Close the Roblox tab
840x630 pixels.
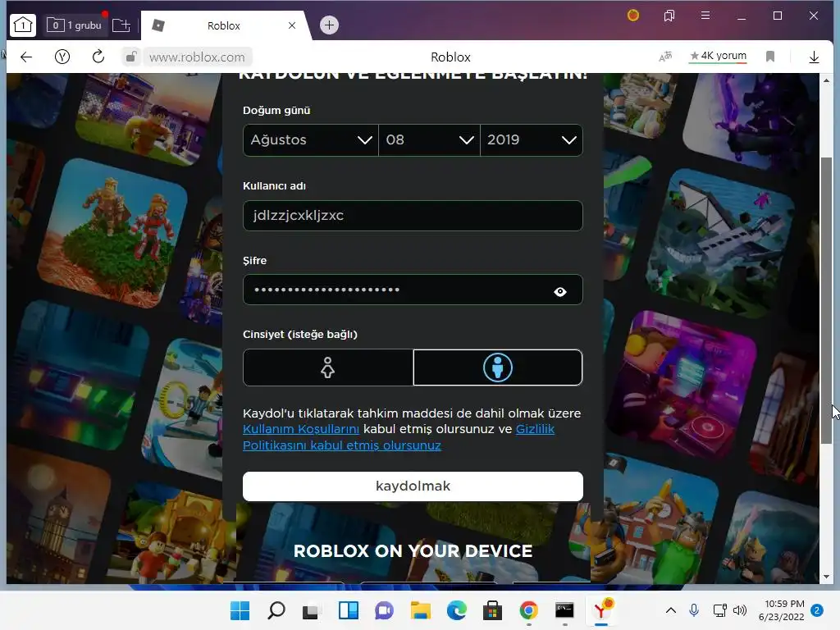292,25
